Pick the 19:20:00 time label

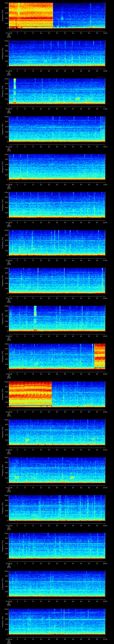(9, 260)
